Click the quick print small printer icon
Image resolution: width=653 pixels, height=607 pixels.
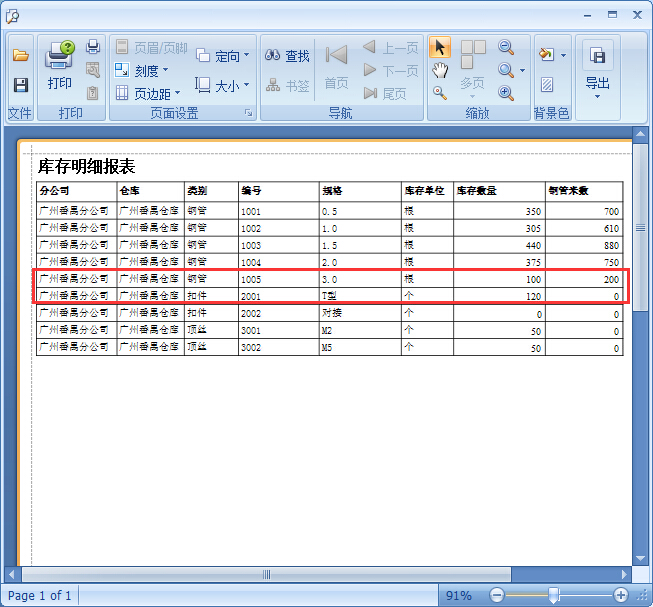(x=93, y=47)
